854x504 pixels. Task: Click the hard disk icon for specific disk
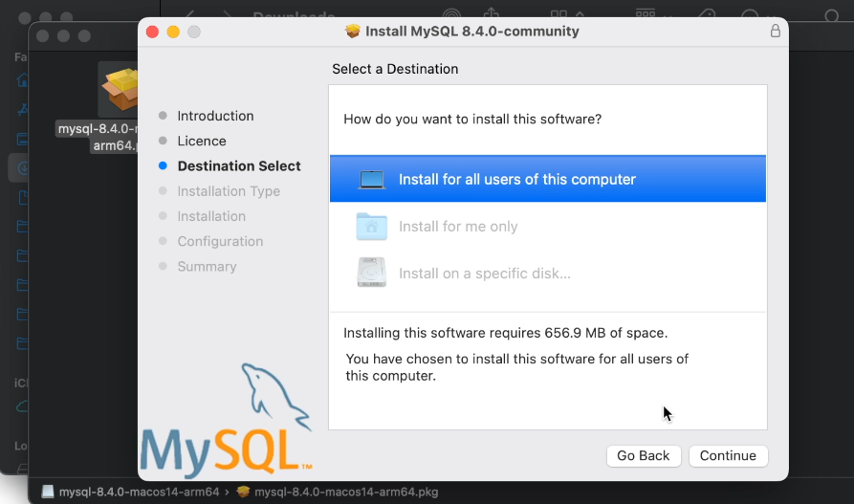(371, 273)
